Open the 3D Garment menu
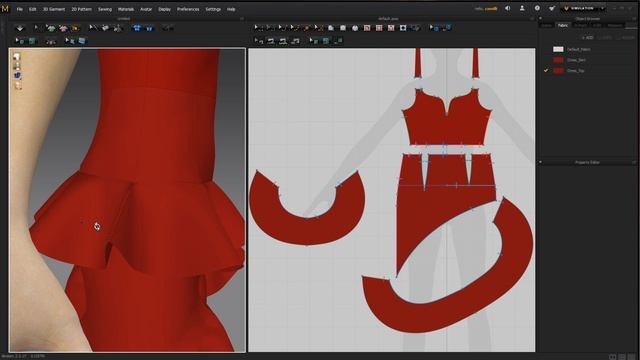This screenshot has width=640, height=360. pos(54,9)
